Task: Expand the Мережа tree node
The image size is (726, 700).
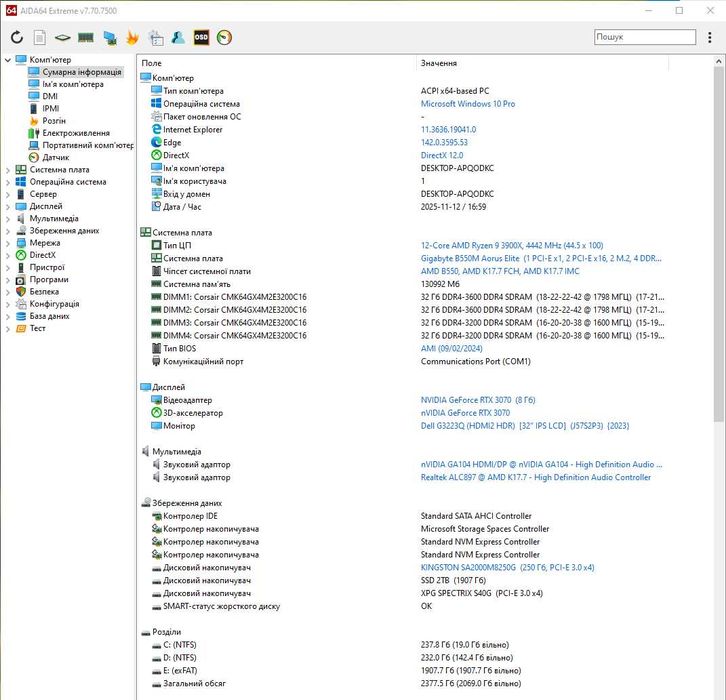Action: [x=7, y=243]
